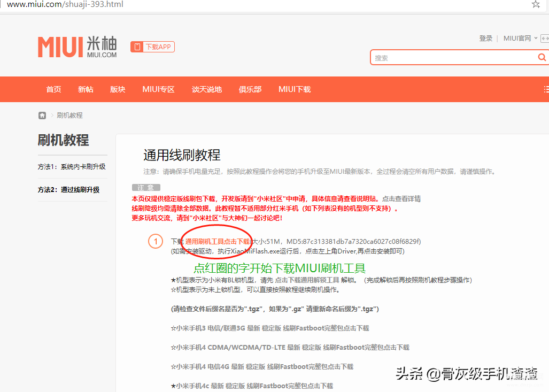Select MIUI专区 in the nav bar

click(x=158, y=89)
